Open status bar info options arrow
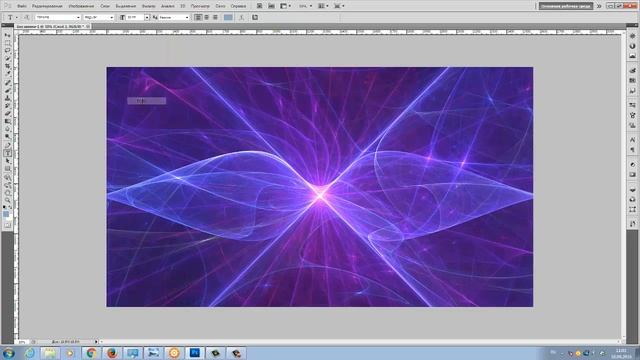This screenshot has height=360, width=640. pyautogui.click(x=96, y=342)
